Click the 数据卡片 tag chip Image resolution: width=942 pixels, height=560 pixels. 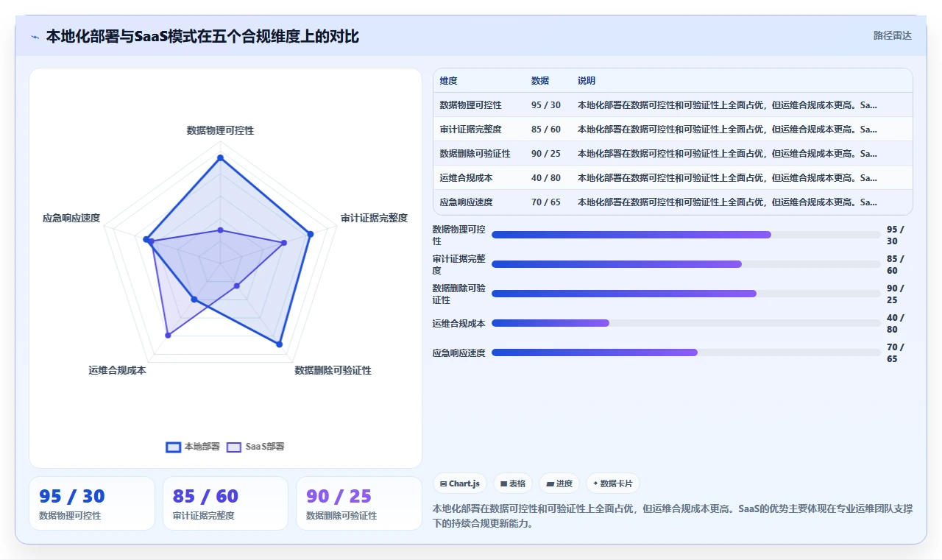tap(613, 483)
